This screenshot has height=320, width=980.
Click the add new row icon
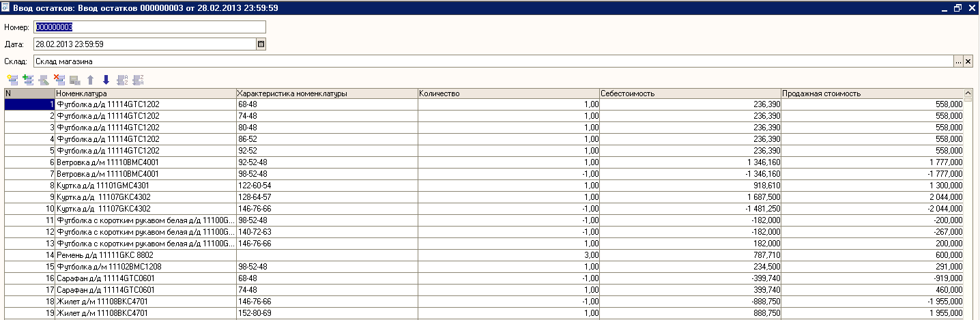click(x=12, y=80)
